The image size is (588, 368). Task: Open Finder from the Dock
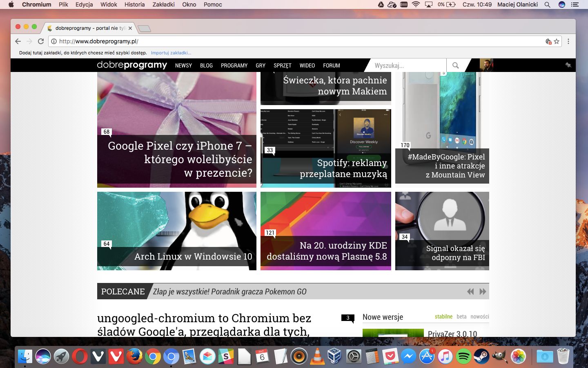pos(25,357)
